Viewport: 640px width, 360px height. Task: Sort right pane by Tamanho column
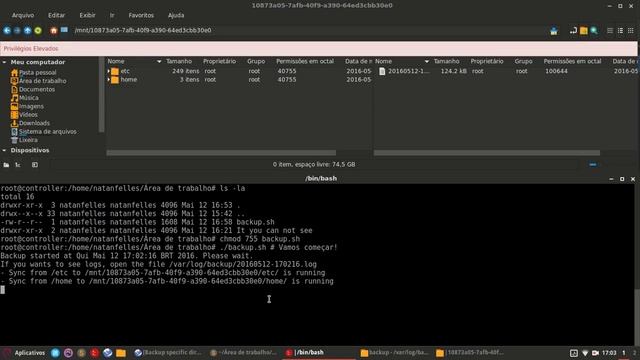point(447,61)
